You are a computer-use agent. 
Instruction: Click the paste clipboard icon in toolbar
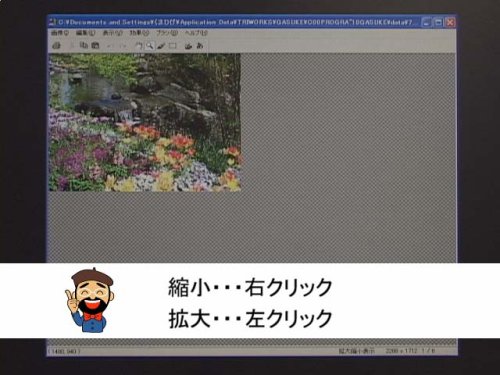click(x=95, y=46)
